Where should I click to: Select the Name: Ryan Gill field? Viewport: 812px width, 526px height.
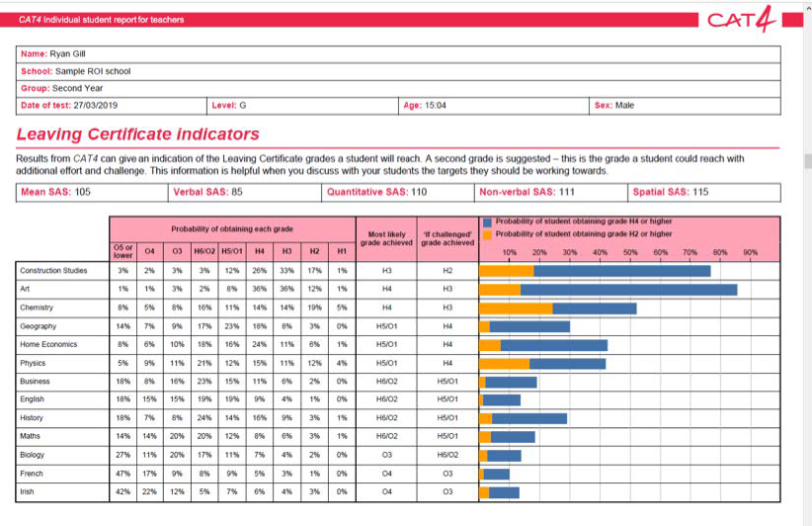[x=398, y=54]
